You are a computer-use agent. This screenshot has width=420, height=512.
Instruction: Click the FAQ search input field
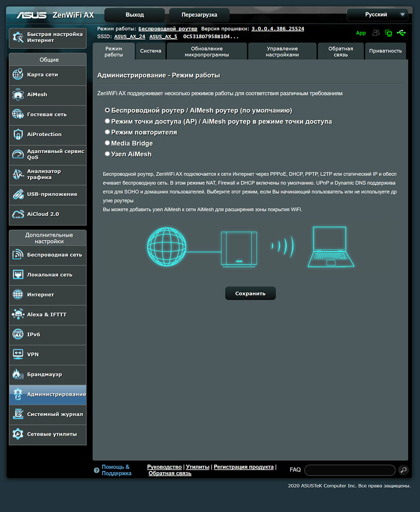pyautogui.click(x=350, y=470)
